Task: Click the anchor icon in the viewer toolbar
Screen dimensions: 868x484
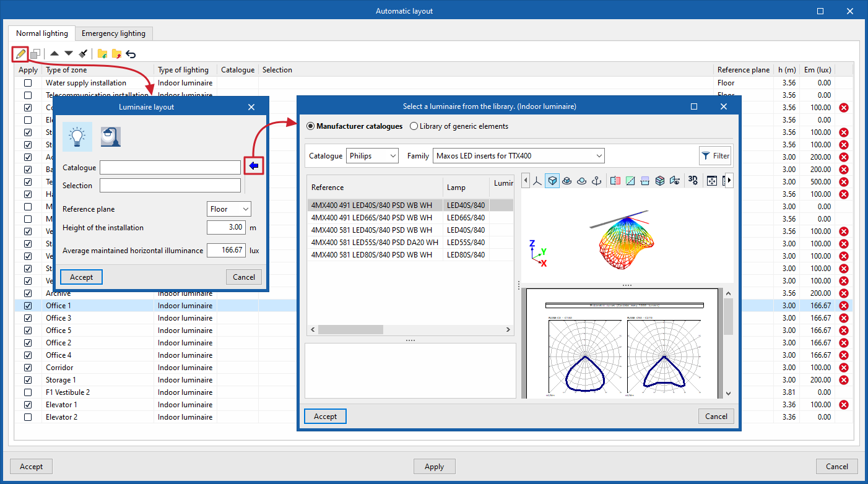Action: (597, 181)
